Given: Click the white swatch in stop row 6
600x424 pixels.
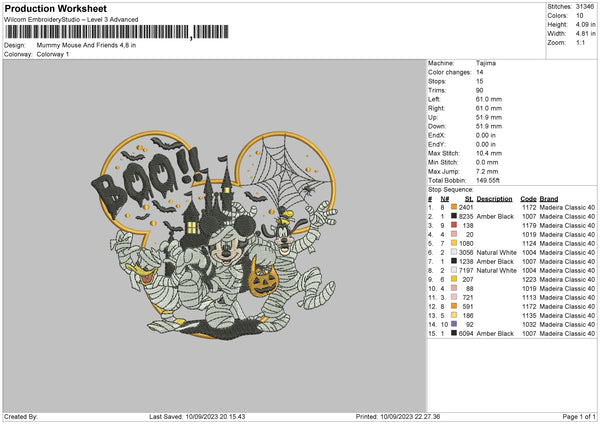Looking at the screenshot, I should tap(454, 252).
